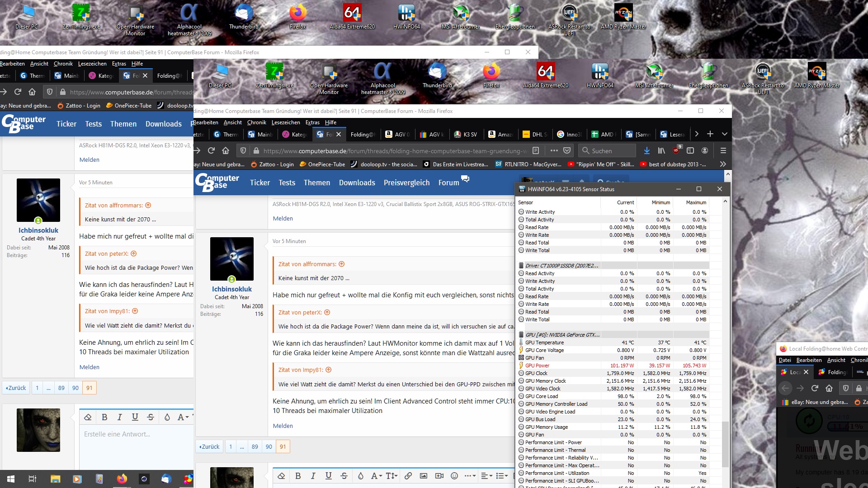This screenshot has width=868, height=488.
Task: Switch to the K3 SV tab
Action: click(467, 134)
